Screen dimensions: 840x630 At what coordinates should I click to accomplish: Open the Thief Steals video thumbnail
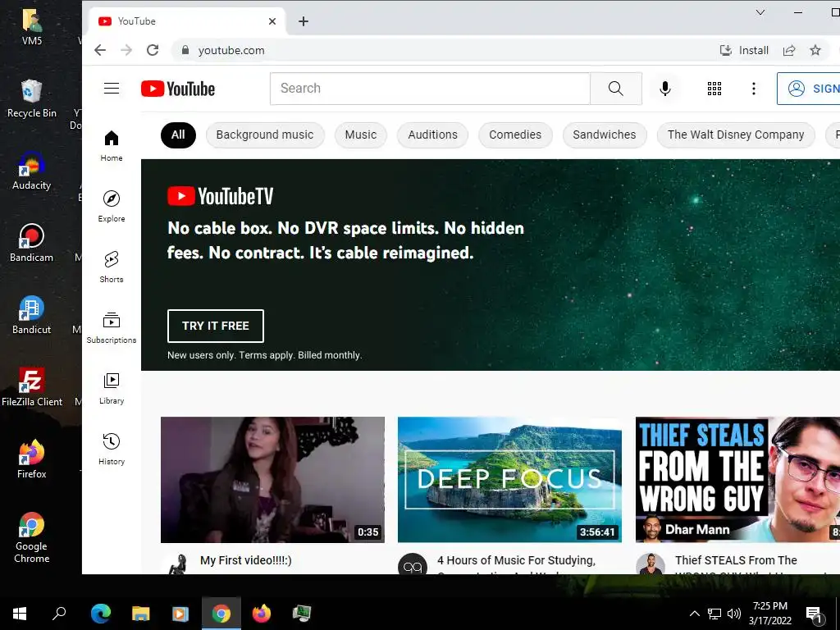point(737,479)
